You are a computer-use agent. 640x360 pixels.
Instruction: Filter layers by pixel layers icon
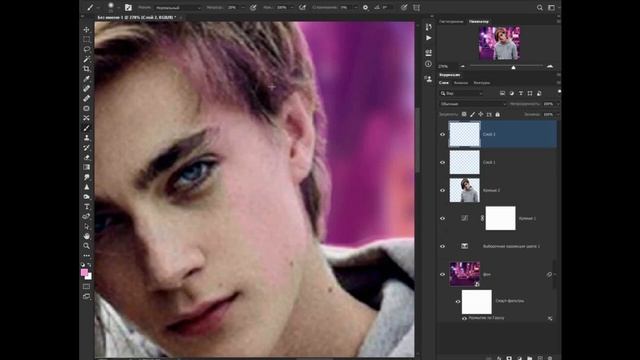click(x=502, y=93)
